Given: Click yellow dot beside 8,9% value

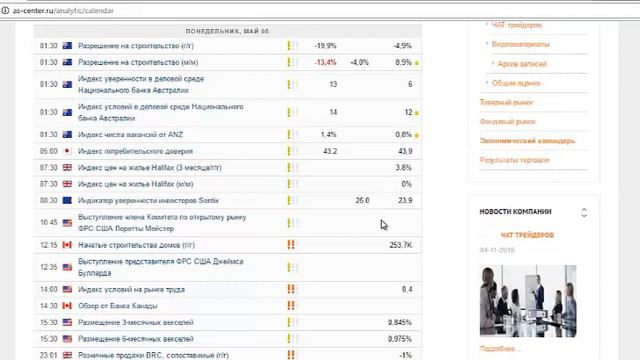Looking at the screenshot, I should point(417,63).
